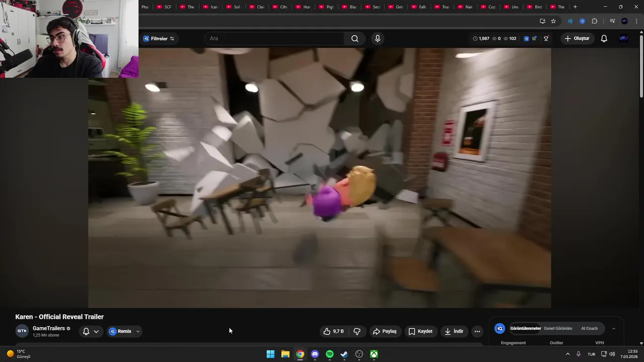Select the Genel Görünüm tab
Image resolution: width=644 pixels, height=362 pixels.
(x=558, y=328)
